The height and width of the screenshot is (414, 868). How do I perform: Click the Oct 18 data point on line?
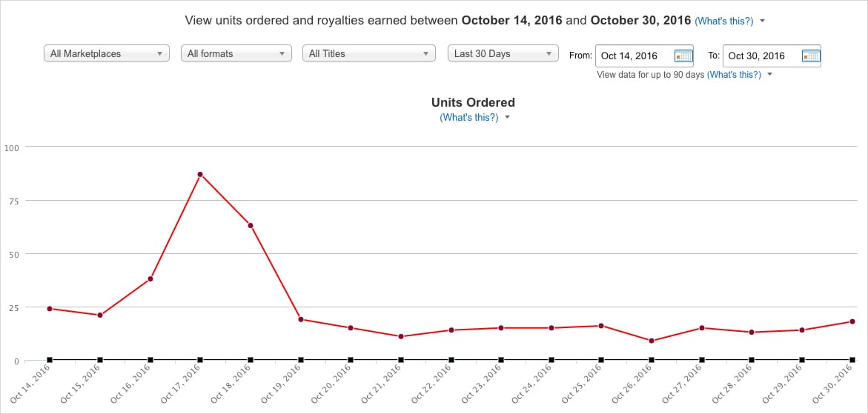[251, 225]
